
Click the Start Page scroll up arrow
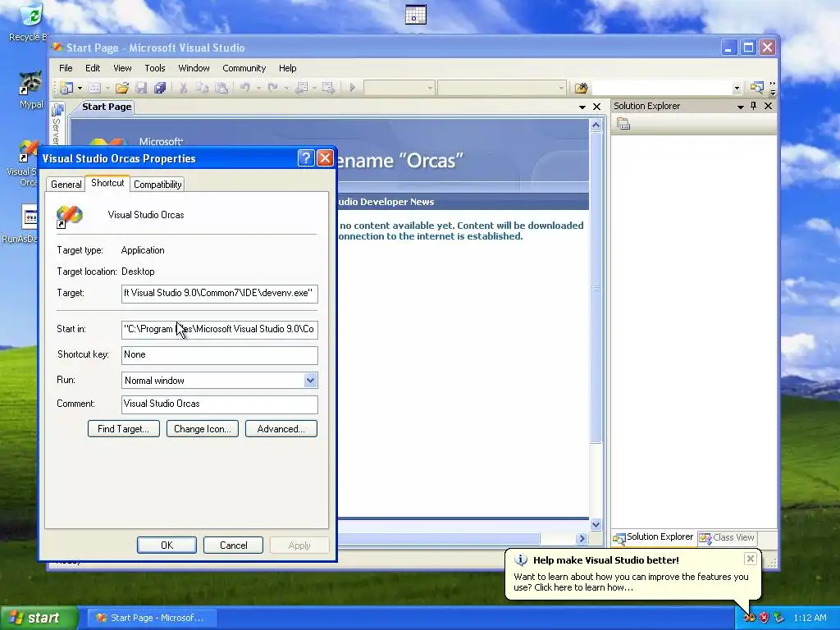pyautogui.click(x=596, y=126)
